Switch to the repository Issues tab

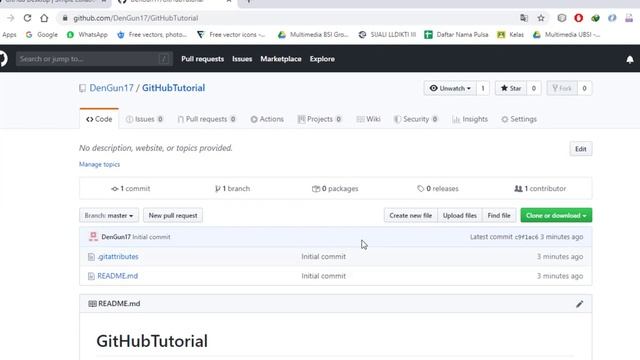(144, 119)
